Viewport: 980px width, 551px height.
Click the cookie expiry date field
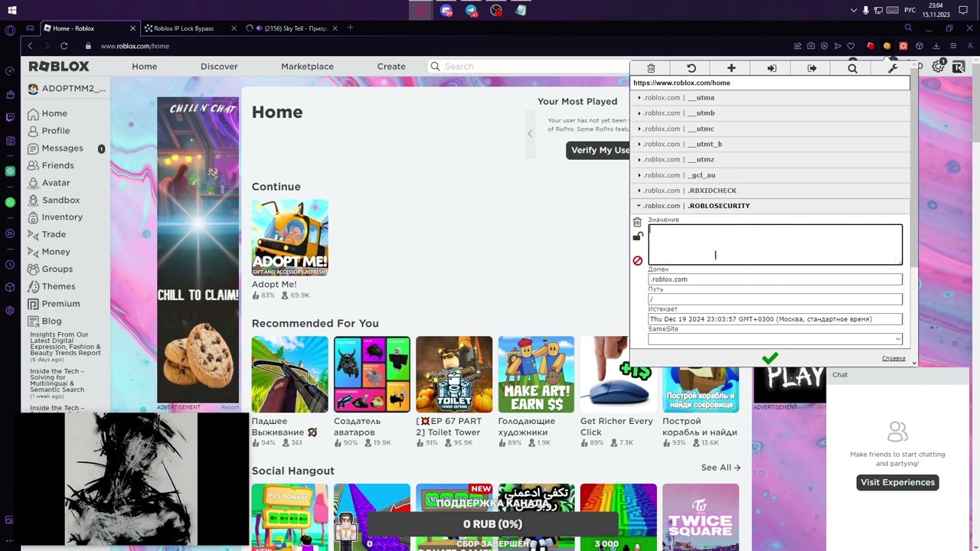(775, 319)
